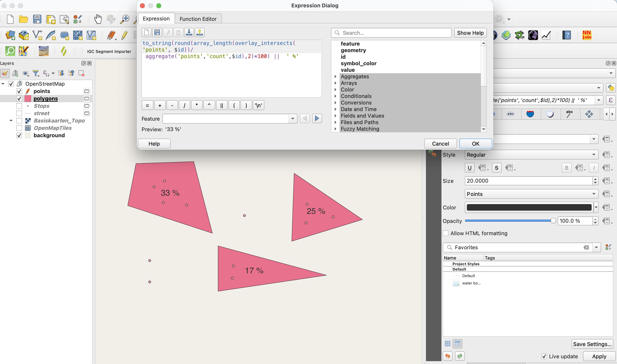This screenshot has width=617, height=364.
Task: Select polygons layer in Layers panel
Action: tap(46, 99)
